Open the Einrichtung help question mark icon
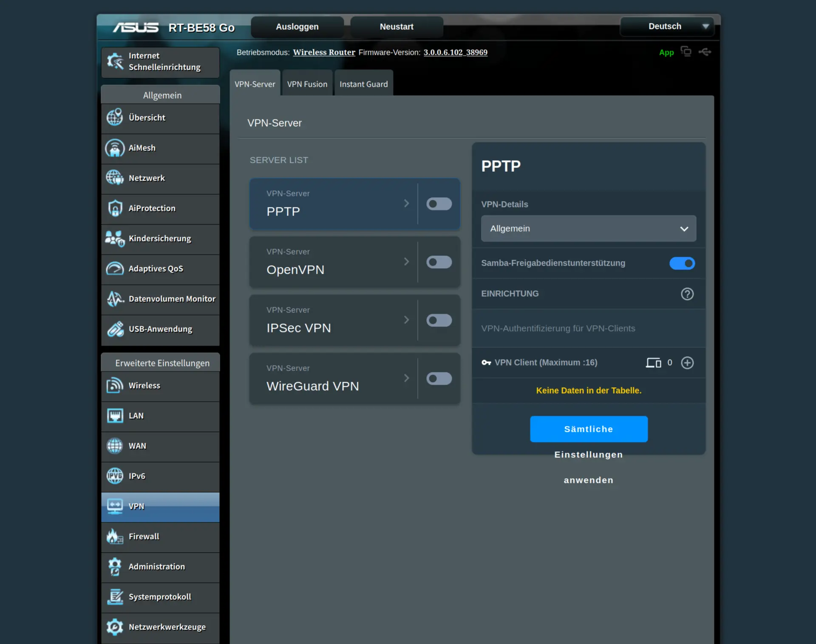 [687, 294]
